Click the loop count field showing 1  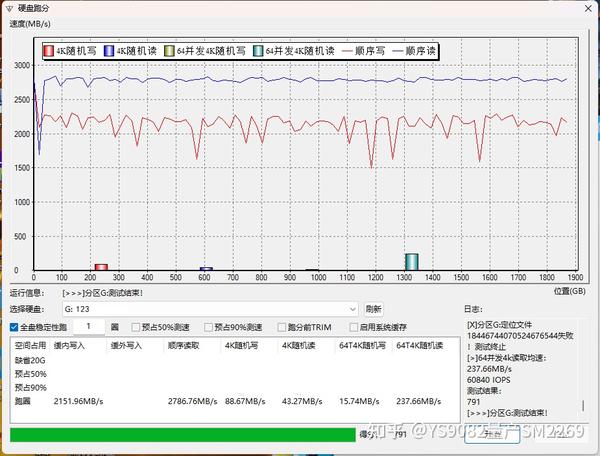pos(89,326)
